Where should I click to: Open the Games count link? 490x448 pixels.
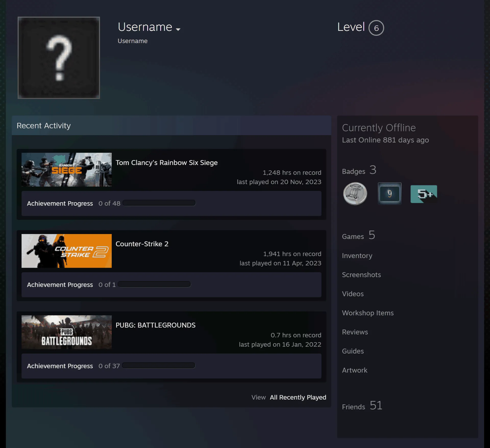[x=359, y=235]
